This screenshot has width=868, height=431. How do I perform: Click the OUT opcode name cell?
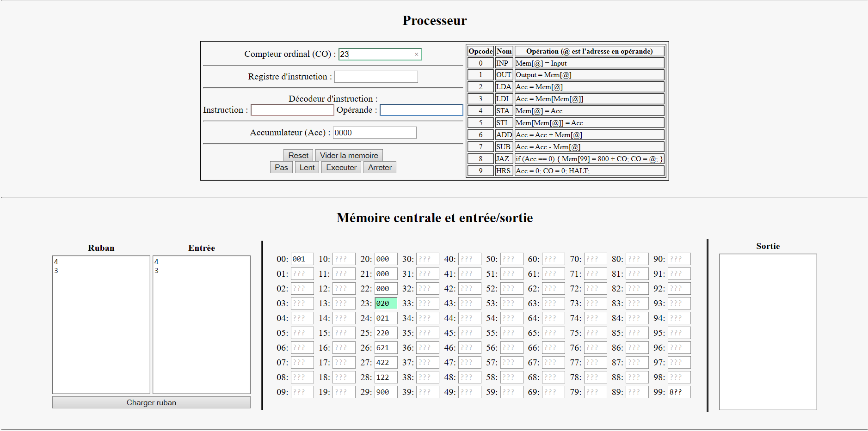[x=504, y=75]
